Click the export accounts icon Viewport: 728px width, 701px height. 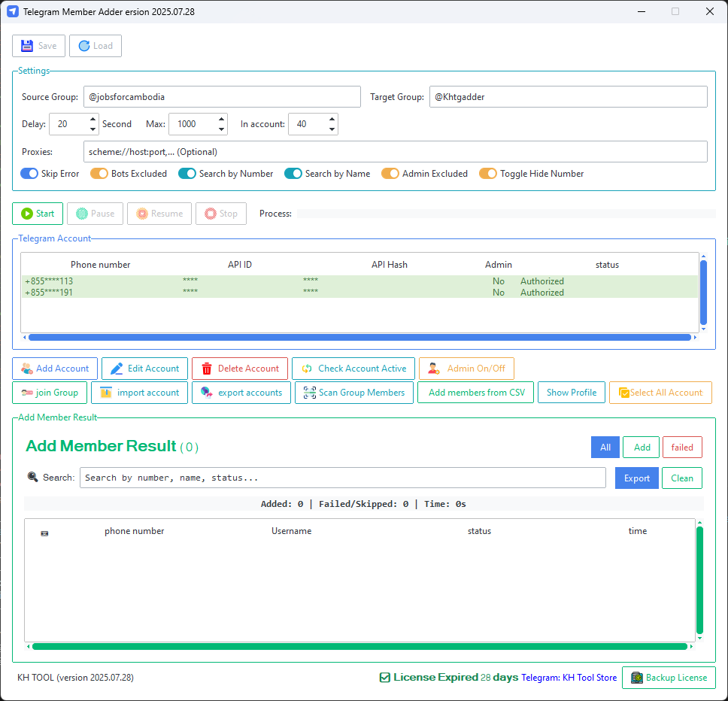(207, 393)
